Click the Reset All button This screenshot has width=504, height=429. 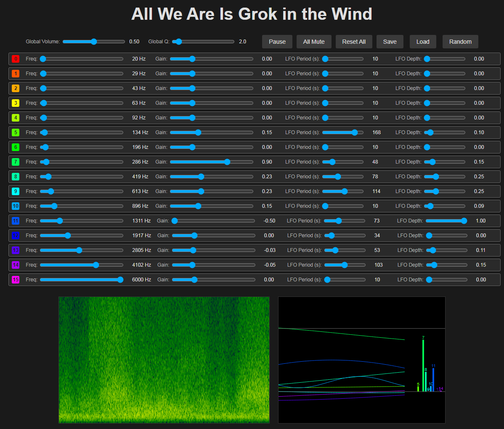(354, 42)
